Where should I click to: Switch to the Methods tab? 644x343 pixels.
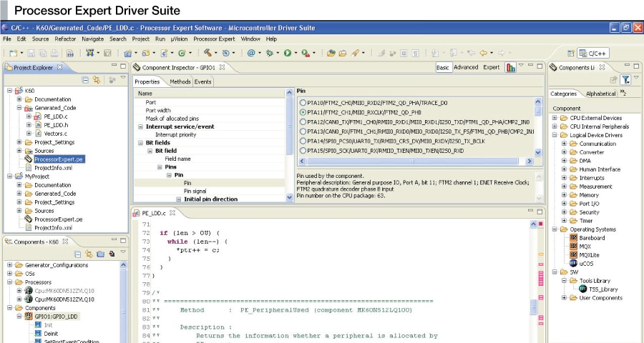[x=180, y=82]
